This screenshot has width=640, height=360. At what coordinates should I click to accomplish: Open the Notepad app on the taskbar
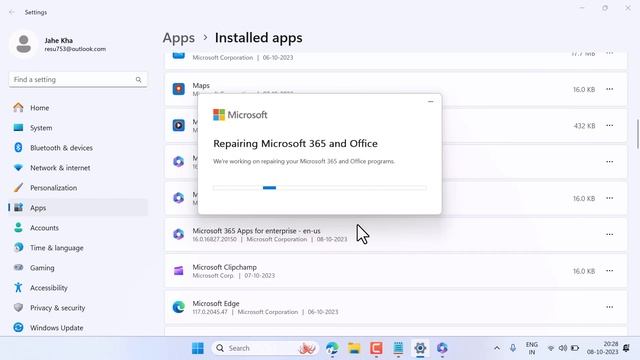398,348
